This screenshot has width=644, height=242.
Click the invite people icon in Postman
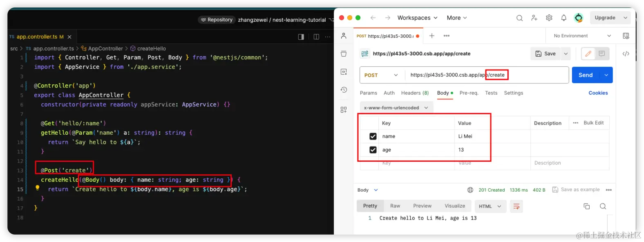tap(534, 18)
